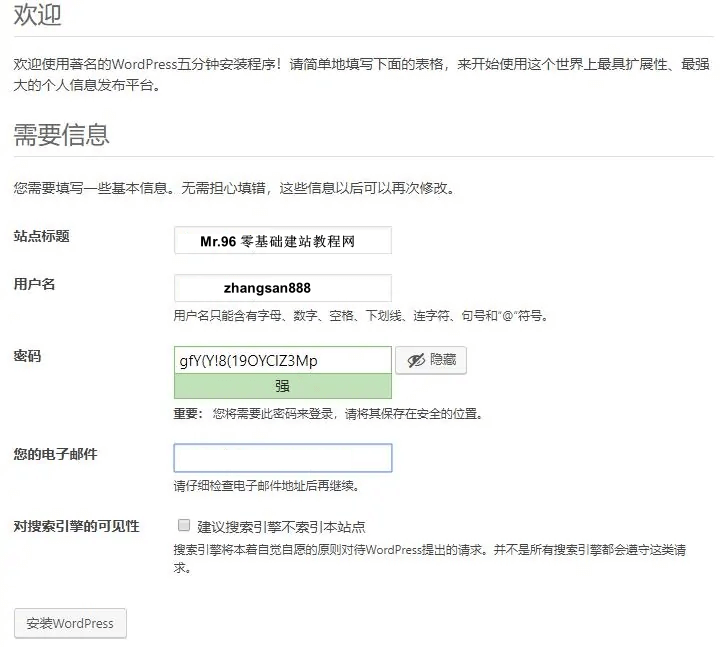Screen dimensions: 724x647
Task: Click the username field showing zhangsan888
Action: pyautogui.click(x=283, y=288)
